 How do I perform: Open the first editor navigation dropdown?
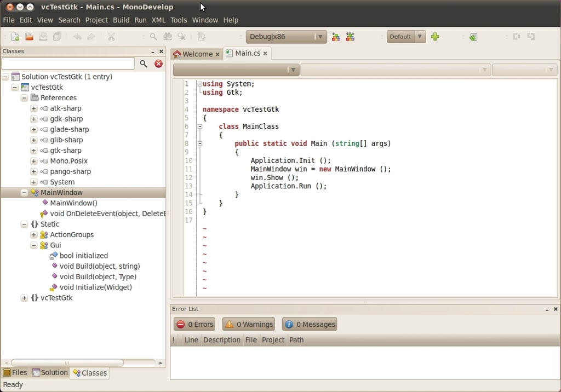236,70
